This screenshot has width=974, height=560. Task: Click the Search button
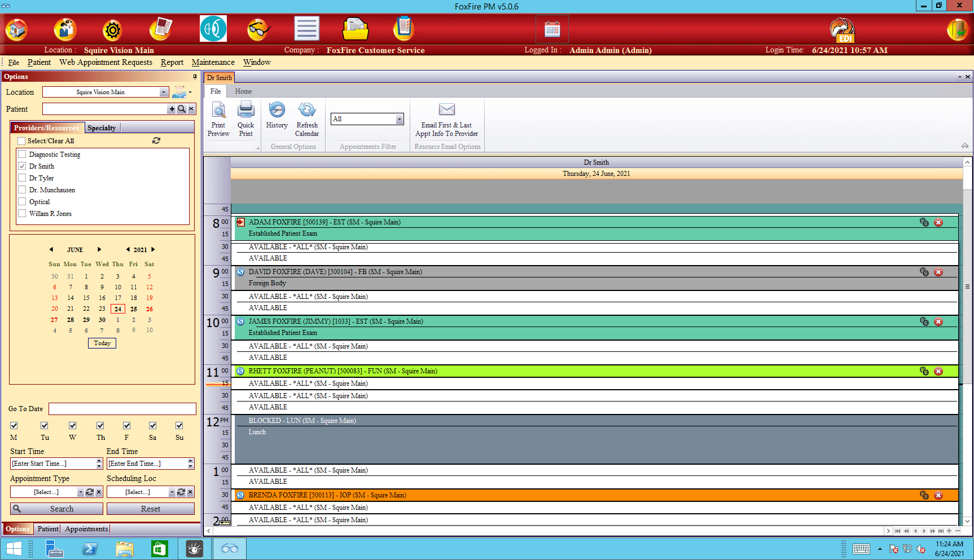(x=56, y=509)
